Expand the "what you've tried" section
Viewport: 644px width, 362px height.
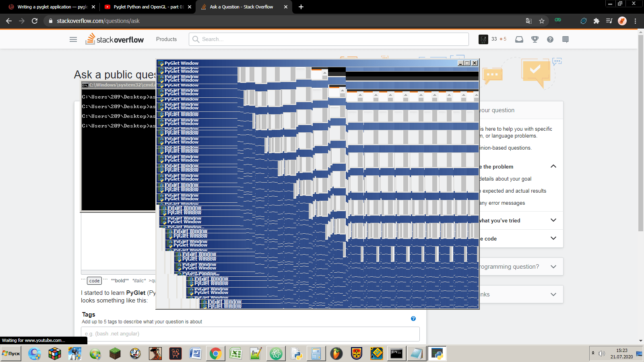(x=553, y=220)
